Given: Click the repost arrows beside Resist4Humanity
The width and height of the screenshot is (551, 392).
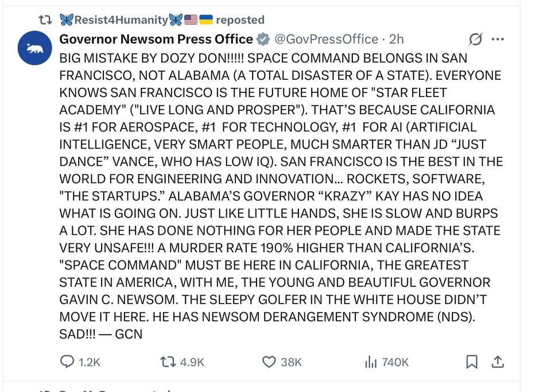Looking at the screenshot, I should 46,19.
